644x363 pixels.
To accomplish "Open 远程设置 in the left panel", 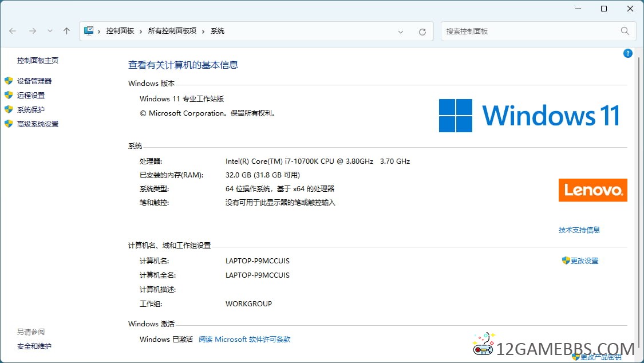I will tap(31, 96).
